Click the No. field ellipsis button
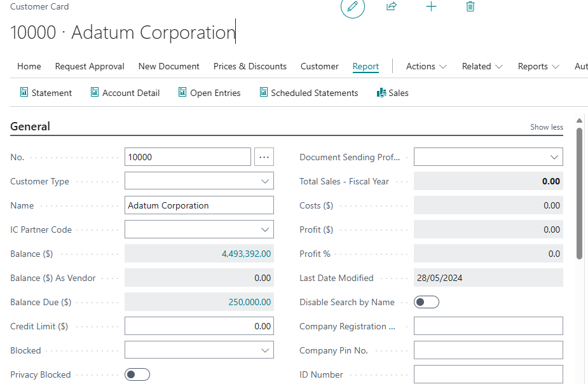This screenshot has height=384, width=588. [264, 157]
